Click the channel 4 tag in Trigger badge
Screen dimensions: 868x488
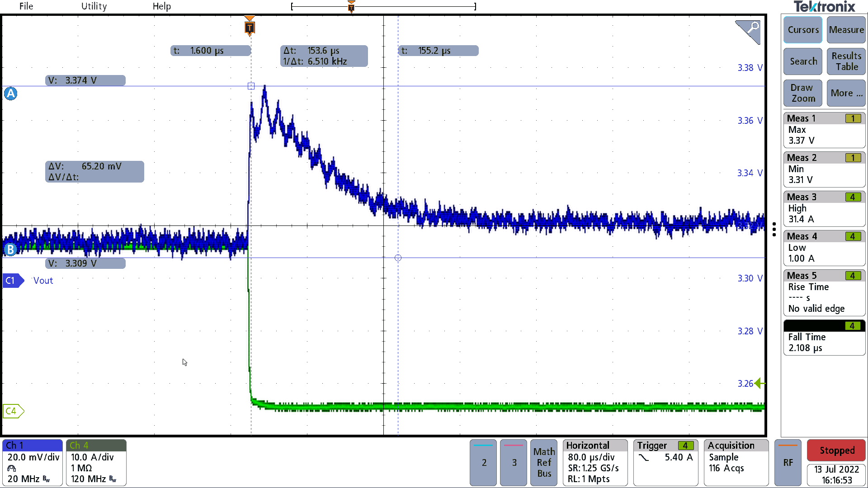(685, 446)
